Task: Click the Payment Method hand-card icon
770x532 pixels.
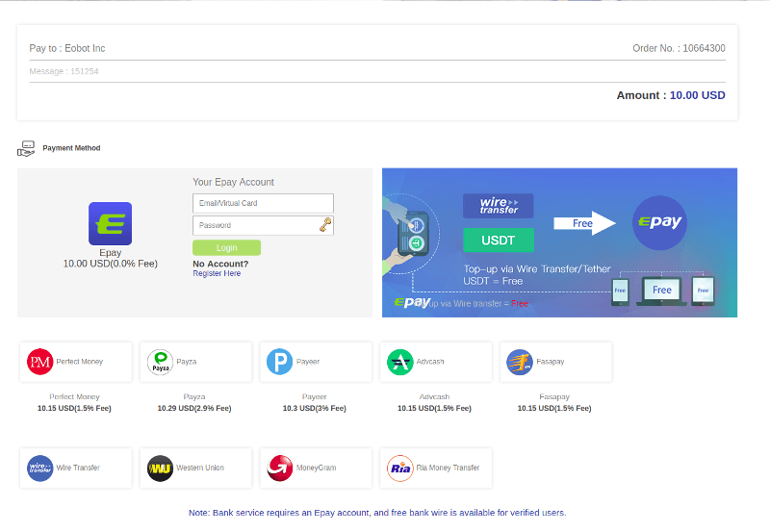Action: click(x=26, y=148)
